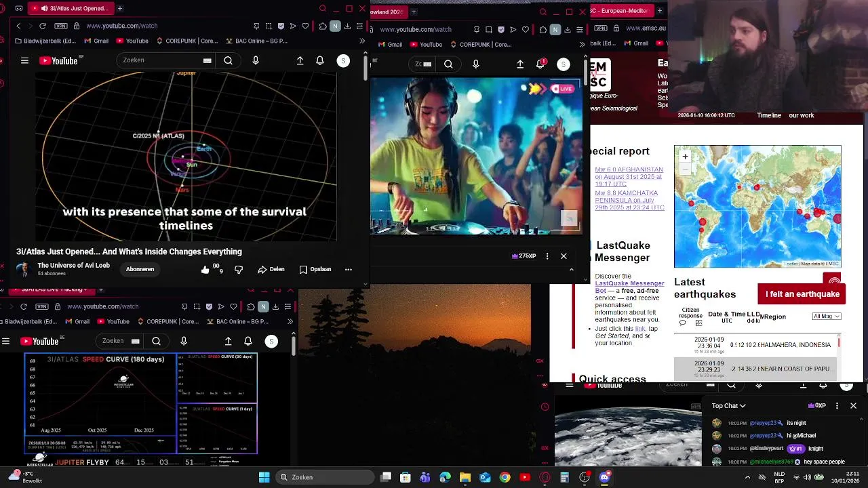Open Mw 8.8 KAMCHATKA PENINSULA report link
Viewport: 868px width, 488px height.
629,200
